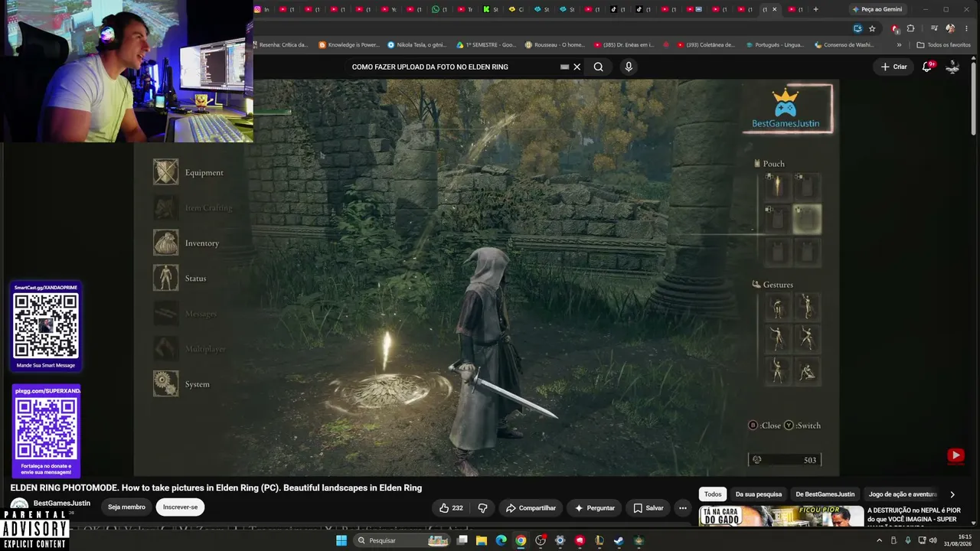This screenshot has height=551, width=980.
Task: Open the YouTube account avatar menu
Action: coord(952,67)
